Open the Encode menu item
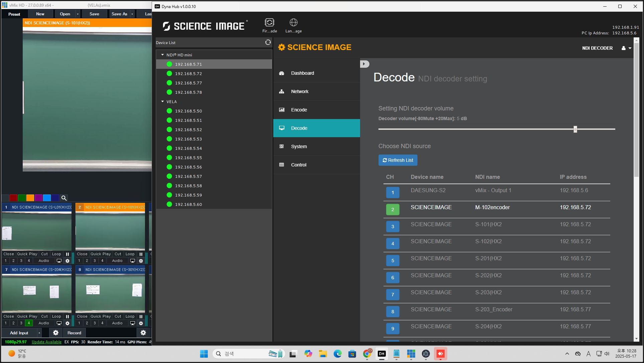Screen dimensions: 644x363 316,110
